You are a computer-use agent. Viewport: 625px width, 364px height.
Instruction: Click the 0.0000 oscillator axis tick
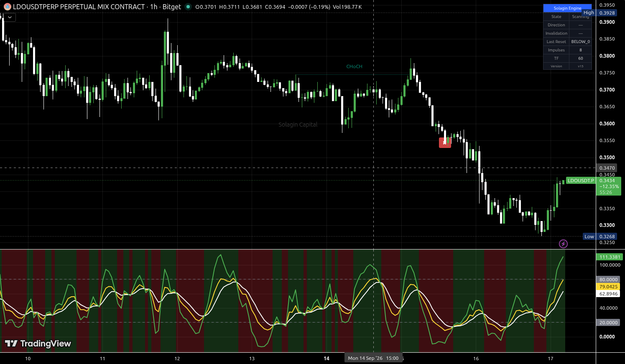607,336
